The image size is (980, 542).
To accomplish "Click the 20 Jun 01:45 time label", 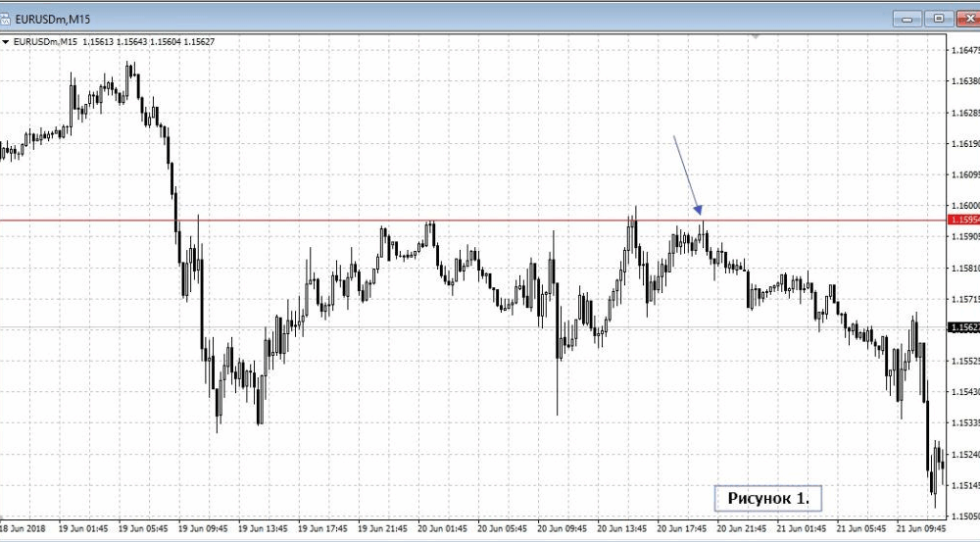I will click(442, 529).
